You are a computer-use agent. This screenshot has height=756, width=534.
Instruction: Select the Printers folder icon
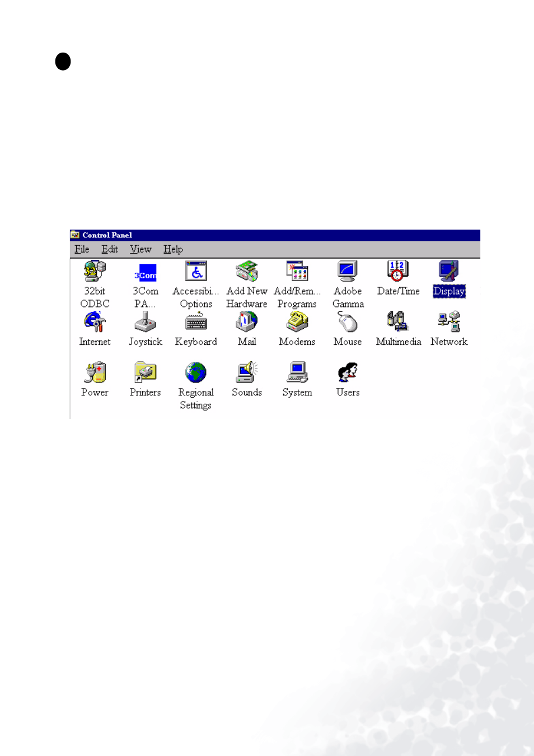pos(145,372)
